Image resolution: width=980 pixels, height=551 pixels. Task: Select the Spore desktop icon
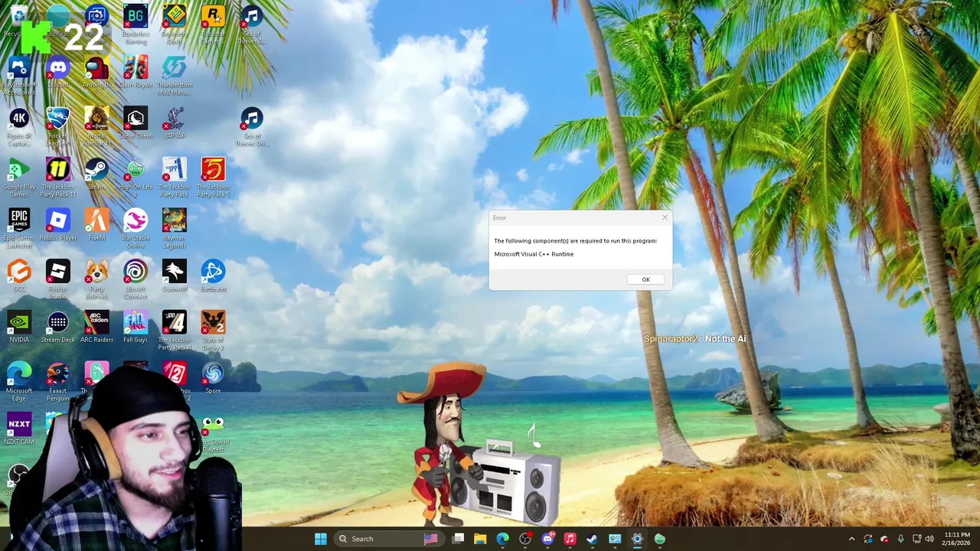pyautogui.click(x=213, y=378)
